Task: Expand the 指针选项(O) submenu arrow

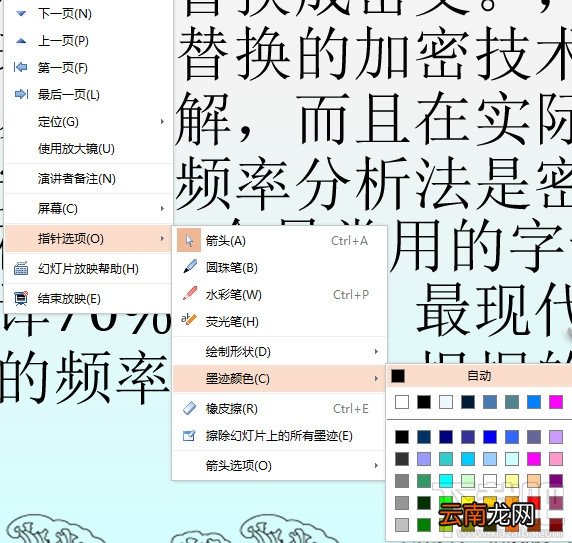Action: pyautogui.click(x=162, y=238)
